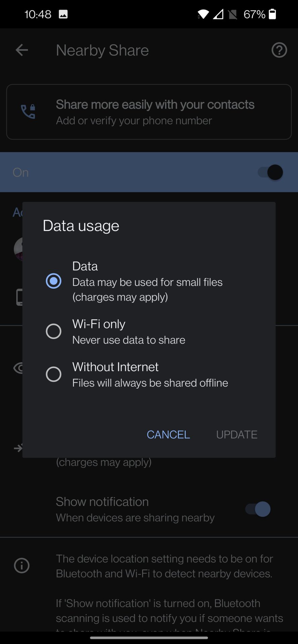Open the help question mark icon

click(x=279, y=50)
